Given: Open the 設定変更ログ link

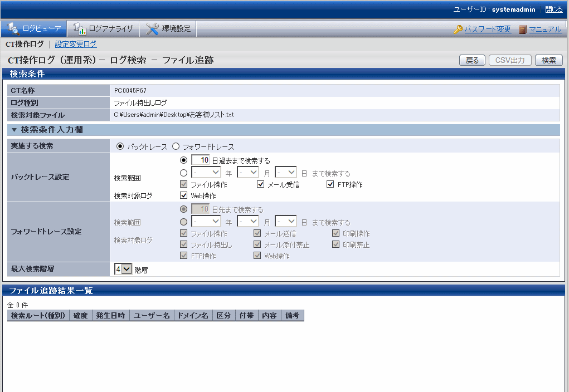Looking at the screenshot, I should pos(75,44).
